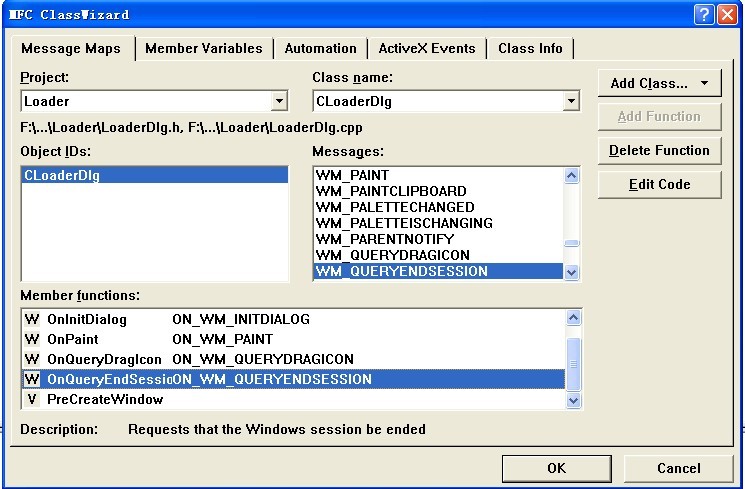745x489 pixels.
Task: Close the MFC ClassWizard dialog
Action: 727,14
